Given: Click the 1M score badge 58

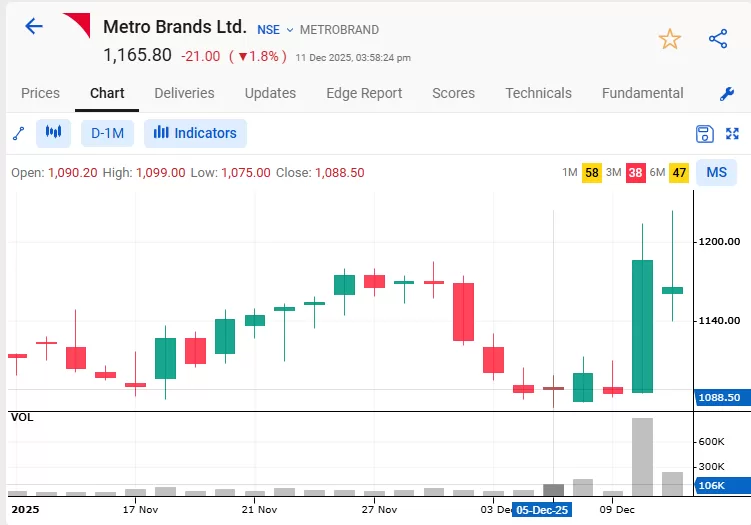Looking at the screenshot, I should (x=592, y=173).
